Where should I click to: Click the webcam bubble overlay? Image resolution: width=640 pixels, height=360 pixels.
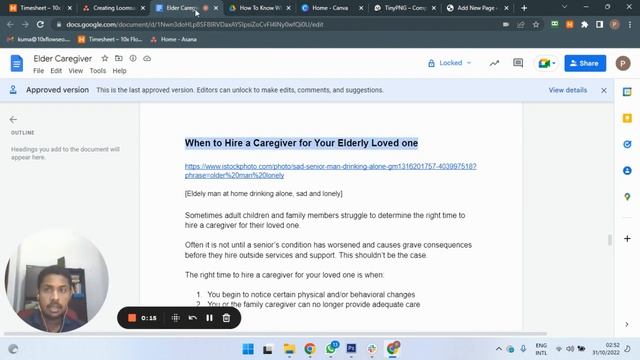(56, 281)
